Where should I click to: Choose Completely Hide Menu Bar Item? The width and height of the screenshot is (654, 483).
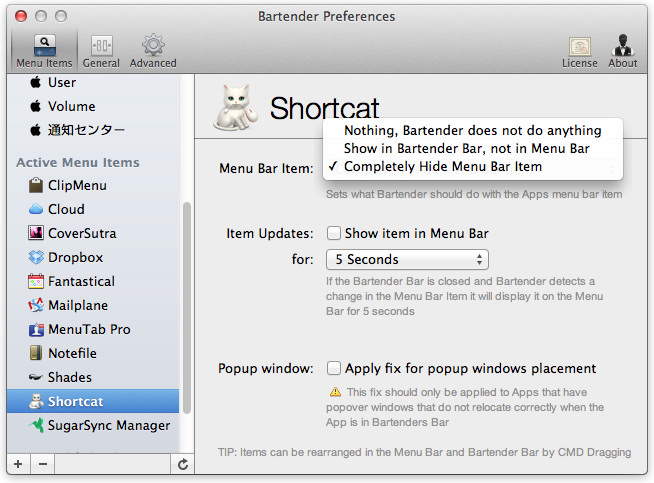(473, 166)
